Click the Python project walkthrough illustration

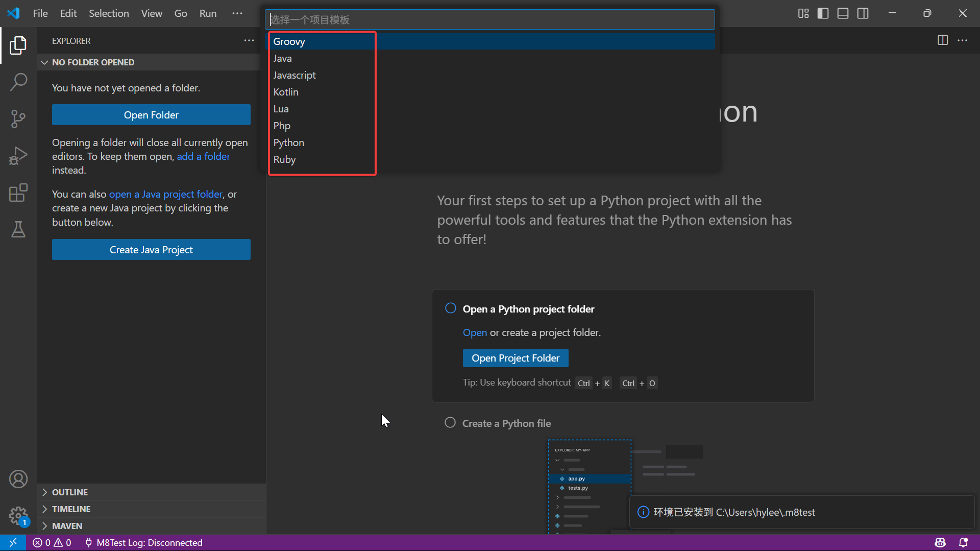click(625, 487)
